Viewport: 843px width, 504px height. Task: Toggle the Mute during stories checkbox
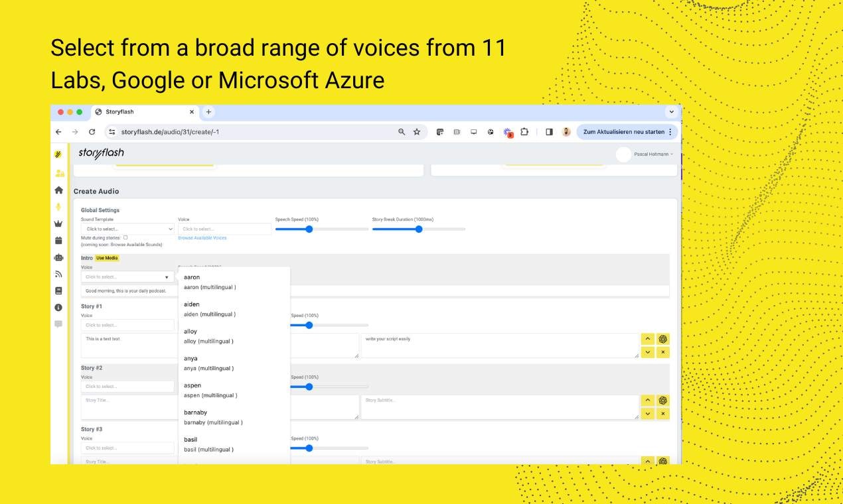(x=125, y=237)
